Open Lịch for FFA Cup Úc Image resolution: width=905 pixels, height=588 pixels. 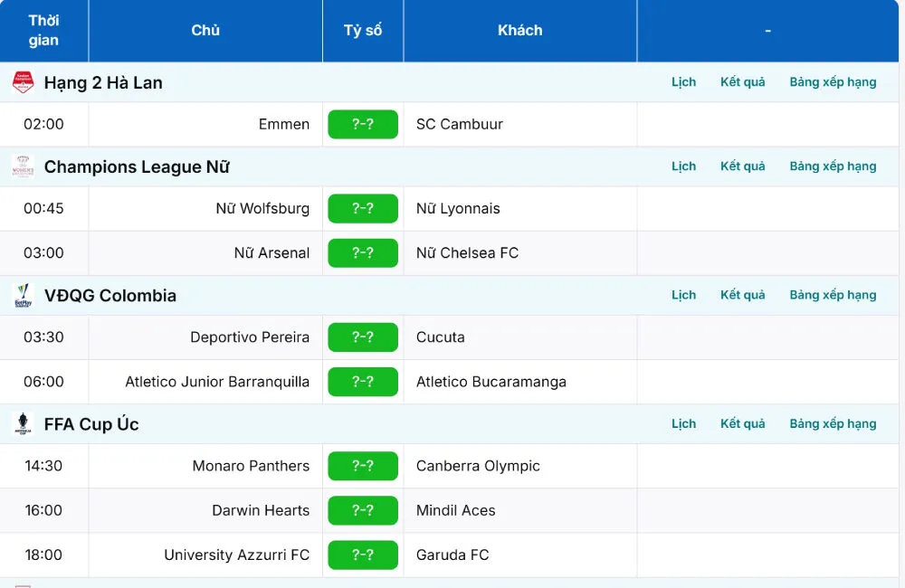click(683, 423)
